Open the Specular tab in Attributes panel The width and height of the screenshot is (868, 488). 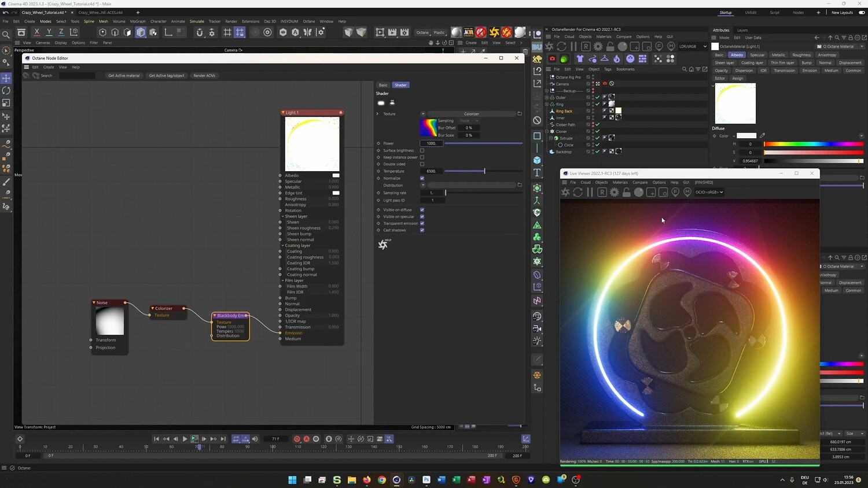(x=757, y=55)
